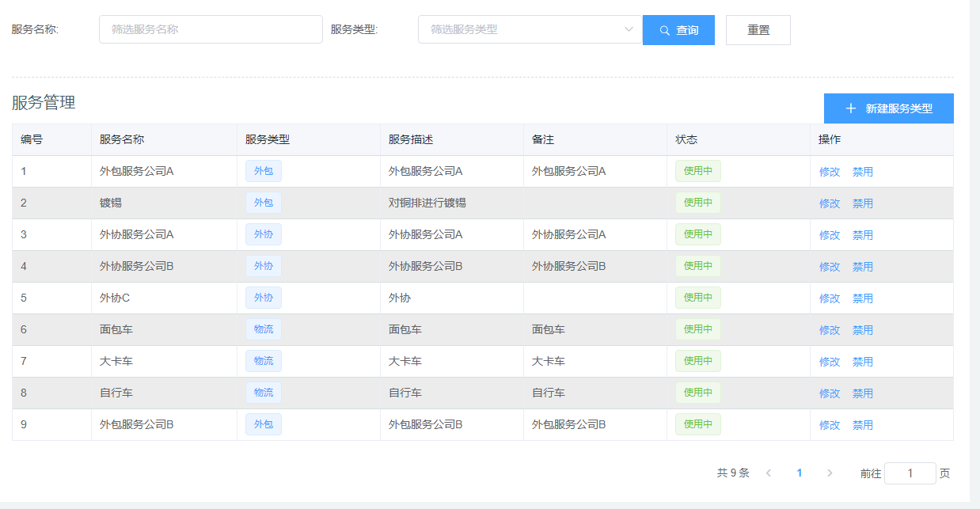Disable the 外协C service
The height and width of the screenshot is (509, 980).
(863, 298)
